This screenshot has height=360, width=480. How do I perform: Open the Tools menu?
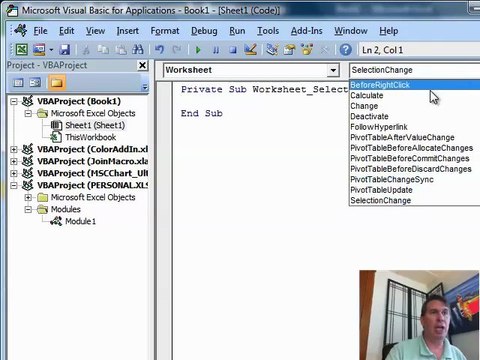tap(268, 31)
